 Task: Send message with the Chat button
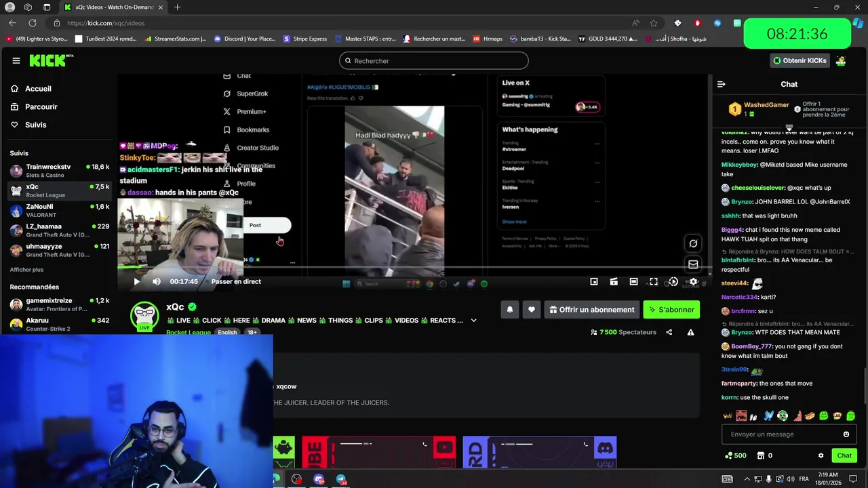[x=844, y=455]
